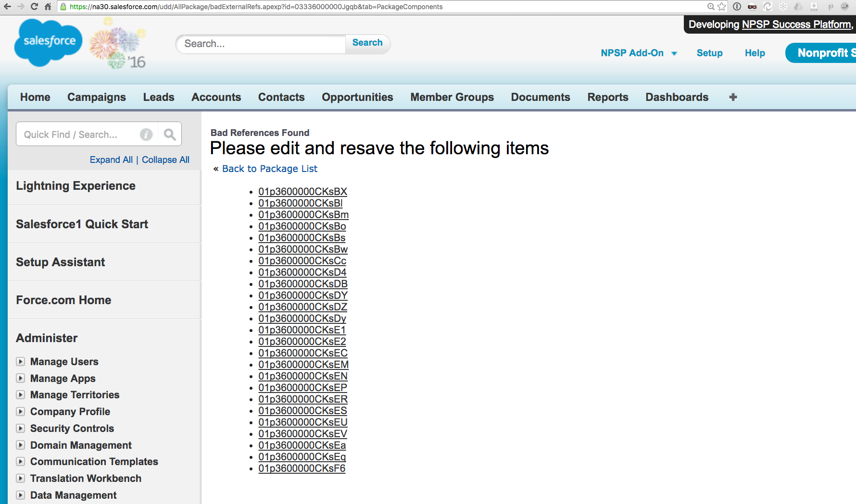Open Lightning Experience in sidebar

tap(76, 186)
